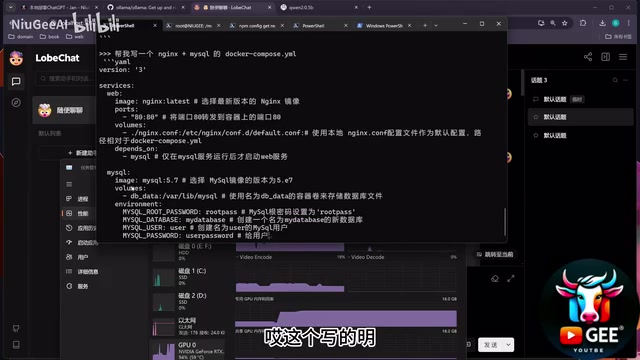Open the first 默认话题 topic with 临时 tag
640x360 pixels.
click(x=580, y=99)
